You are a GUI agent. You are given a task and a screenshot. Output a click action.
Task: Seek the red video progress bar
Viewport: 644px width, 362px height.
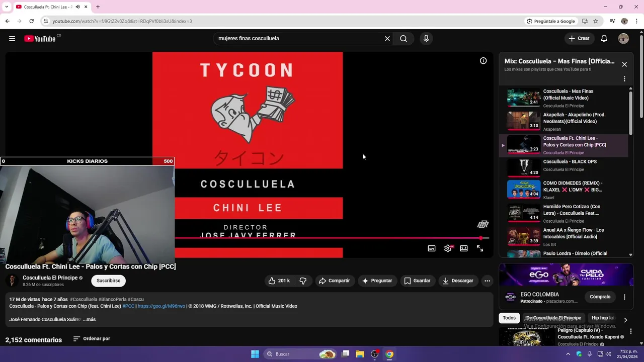[x=332, y=238]
